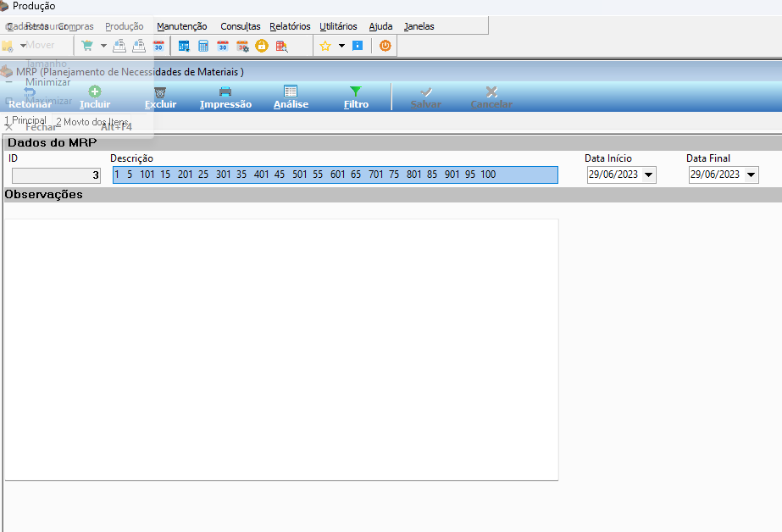Click the Excluir trash button
The height and width of the screenshot is (532, 782).
(x=160, y=97)
